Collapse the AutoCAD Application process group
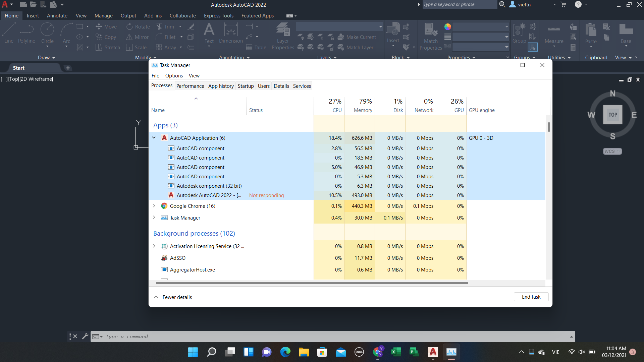Viewport: 644px width, 362px height. click(x=154, y=138)
